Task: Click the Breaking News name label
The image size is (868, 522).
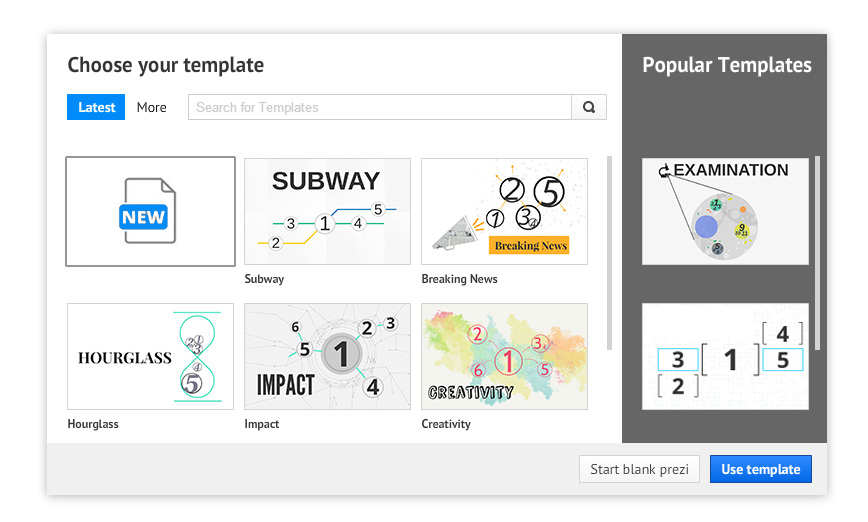Action: pyautogui.click(x=459, y=279)
